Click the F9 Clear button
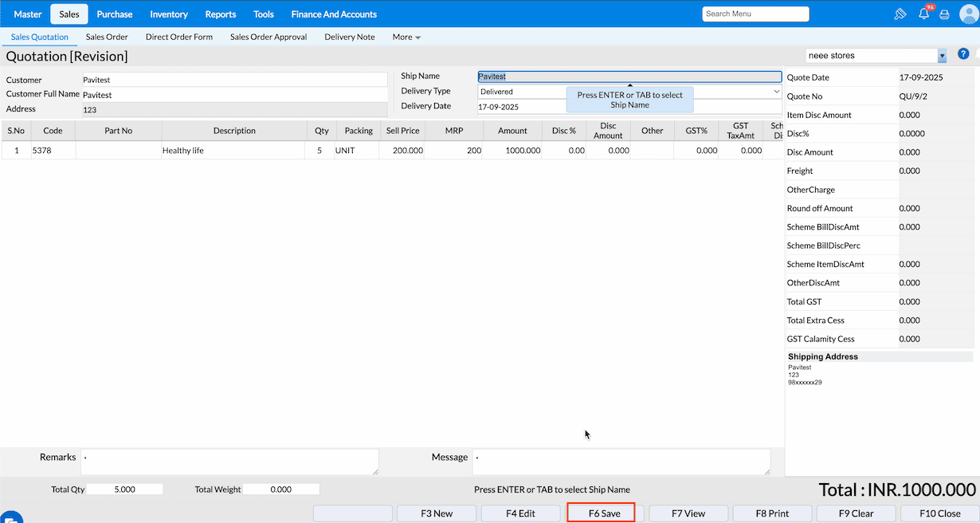980x523 pixels. coord(857,513)
